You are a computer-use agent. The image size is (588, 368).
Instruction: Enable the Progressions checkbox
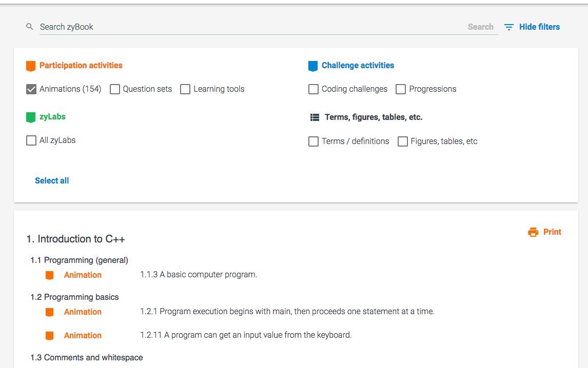click(401, 89)
